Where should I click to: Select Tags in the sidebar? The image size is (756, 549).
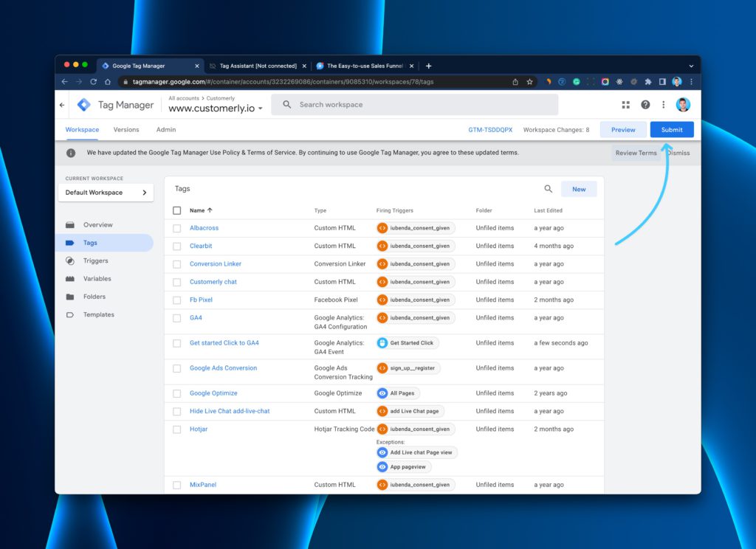tap(105, 243)
